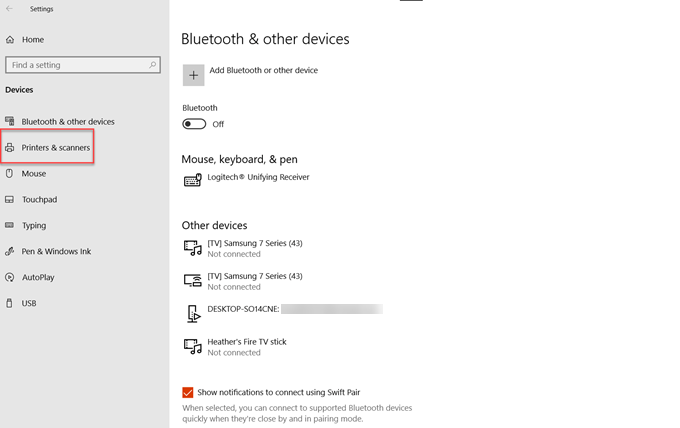Click Heather's Fire TV stick icon
The image size is (680, 428).
(193, 346)
